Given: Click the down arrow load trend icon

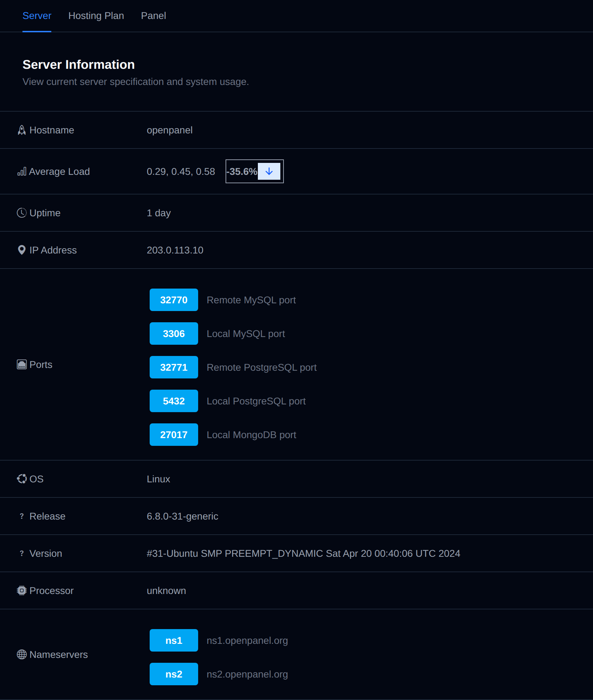Looking at the screenshot, I should 269,171.
